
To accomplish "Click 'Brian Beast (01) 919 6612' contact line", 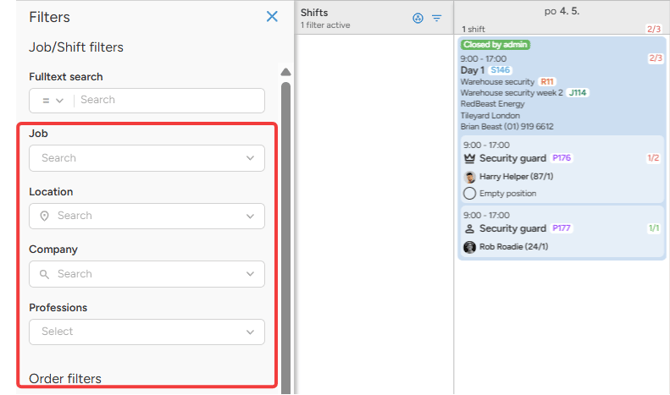I will (x=507, y=127).
